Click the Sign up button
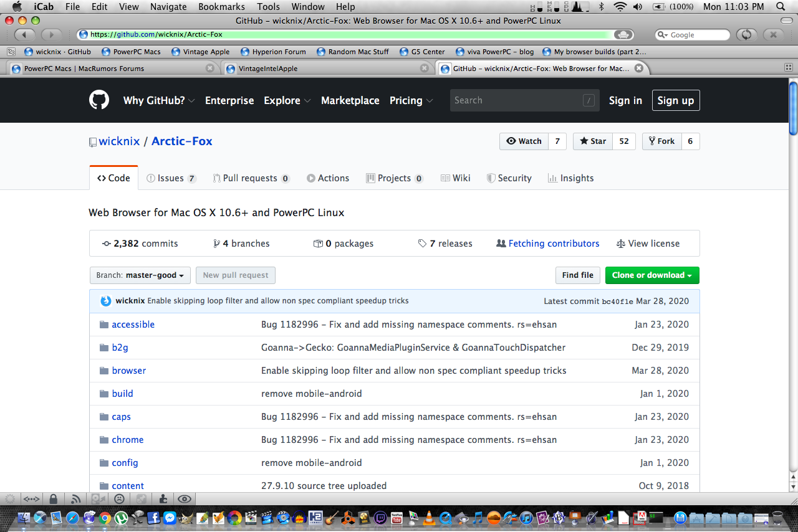 tap(676, 100)
